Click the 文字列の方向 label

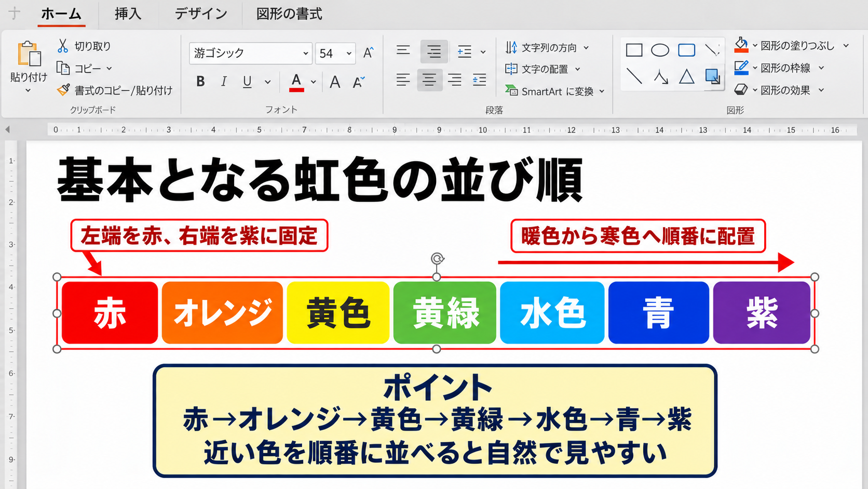(x=549, y=48)
